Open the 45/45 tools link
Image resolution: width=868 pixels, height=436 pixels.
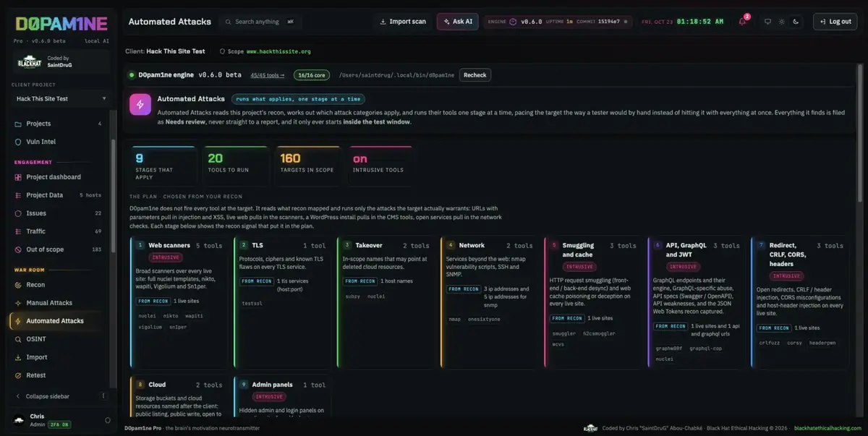pos(268,75)
